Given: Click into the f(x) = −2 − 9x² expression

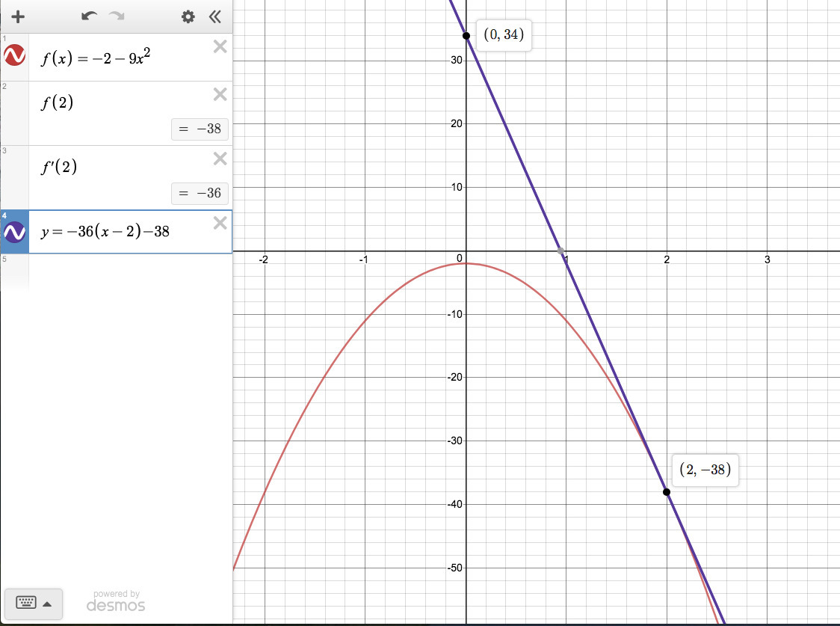Looking at the screenshot, I should [x=96, y=57].
